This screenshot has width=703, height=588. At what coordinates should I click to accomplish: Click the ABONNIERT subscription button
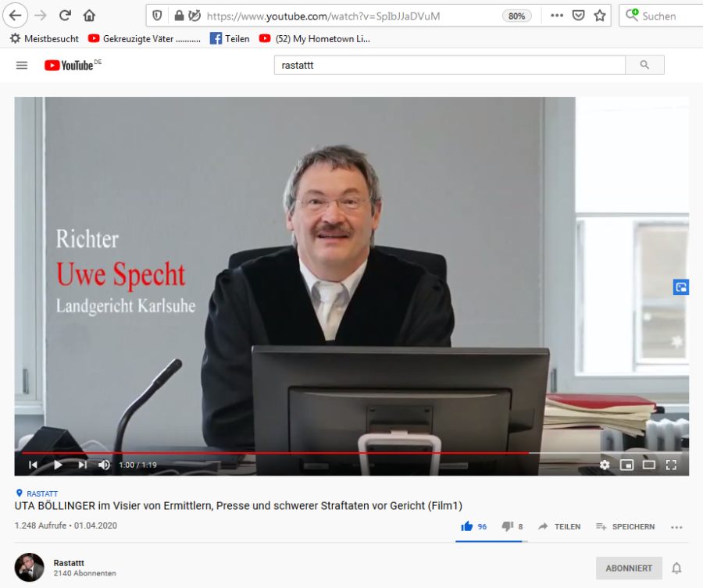click(629, 568)
